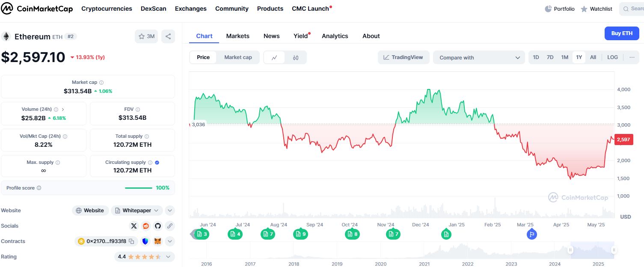Open the Compare with dropdown

pyautogui.click(x=479, y=57)
